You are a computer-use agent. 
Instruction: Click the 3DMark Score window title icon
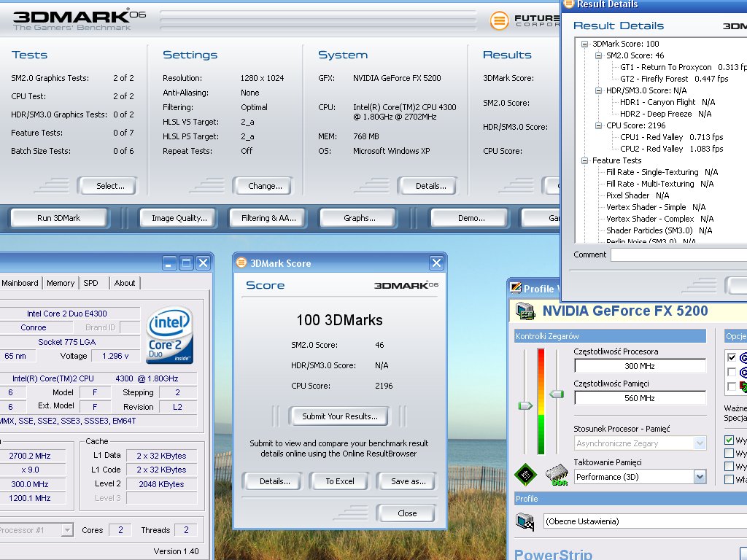(x=241, y=262)
